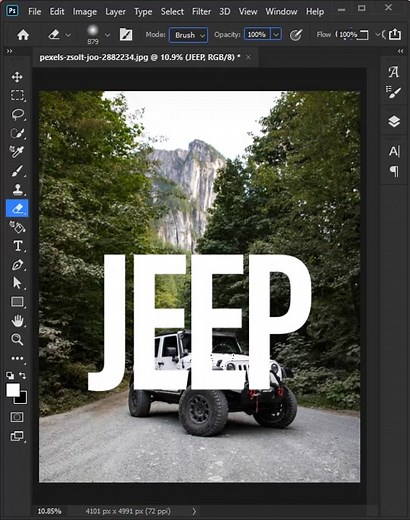Open the Layers panel icon
This screenshot has width=410, height=520.
coord(394,121)
